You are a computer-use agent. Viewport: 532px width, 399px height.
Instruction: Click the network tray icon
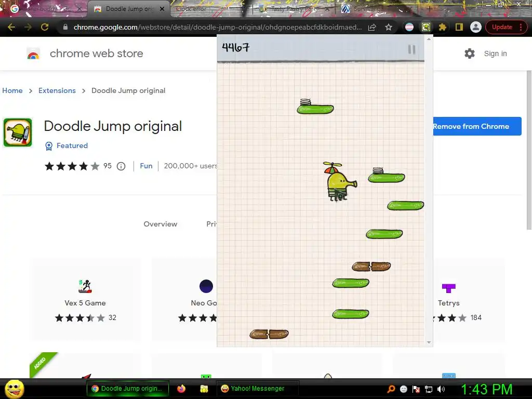(x=429, y=390)
